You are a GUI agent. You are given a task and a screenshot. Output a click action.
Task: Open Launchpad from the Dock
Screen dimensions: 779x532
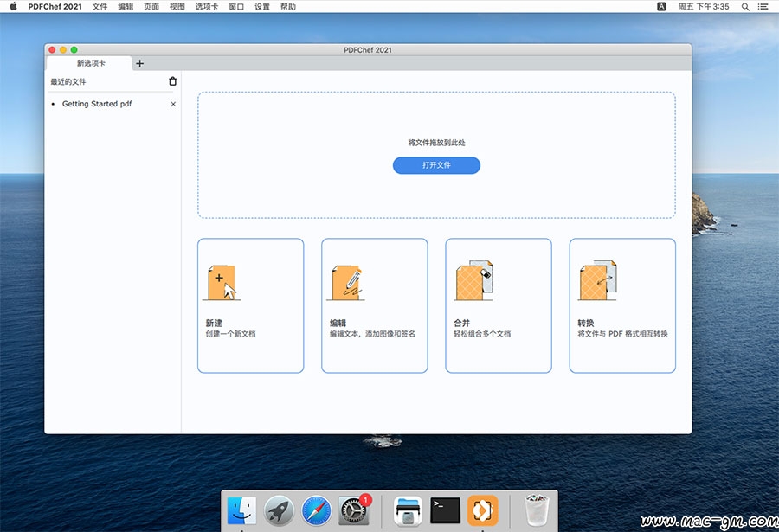279,510
